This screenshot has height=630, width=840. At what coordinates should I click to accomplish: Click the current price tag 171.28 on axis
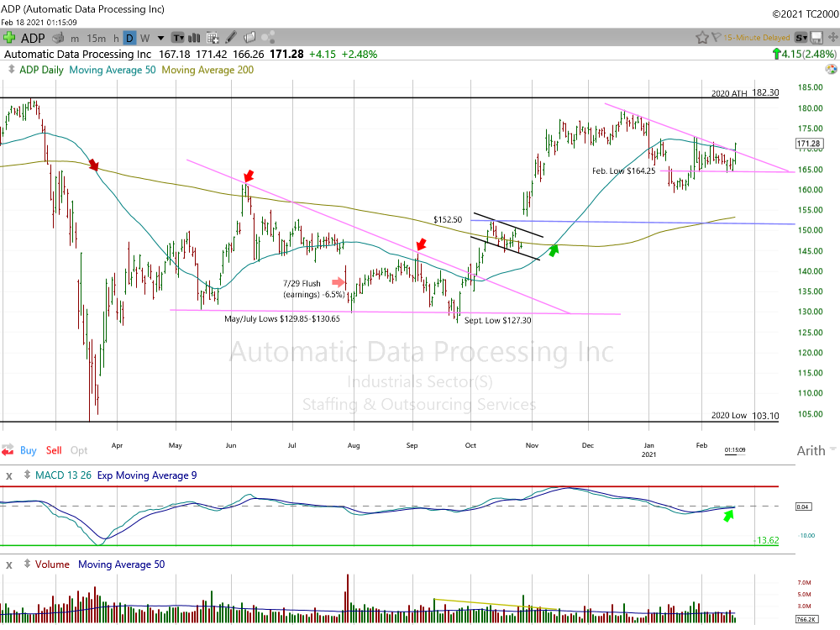808,143
